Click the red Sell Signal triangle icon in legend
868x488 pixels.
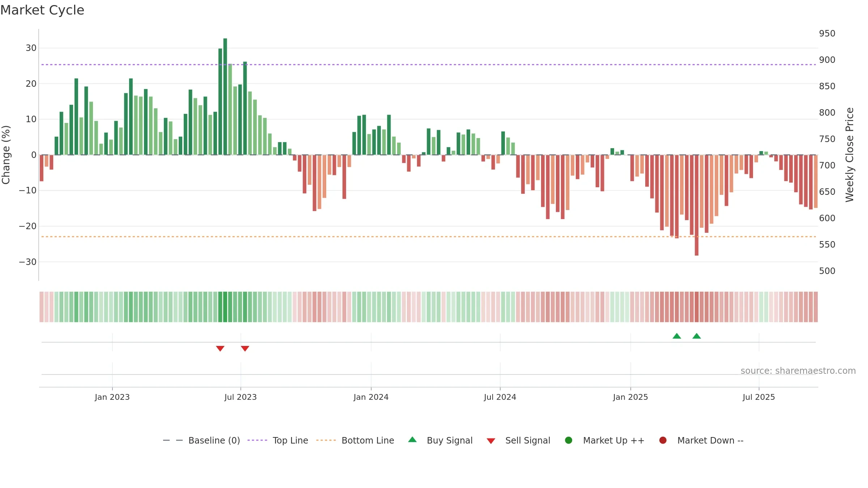click(491, 441)
